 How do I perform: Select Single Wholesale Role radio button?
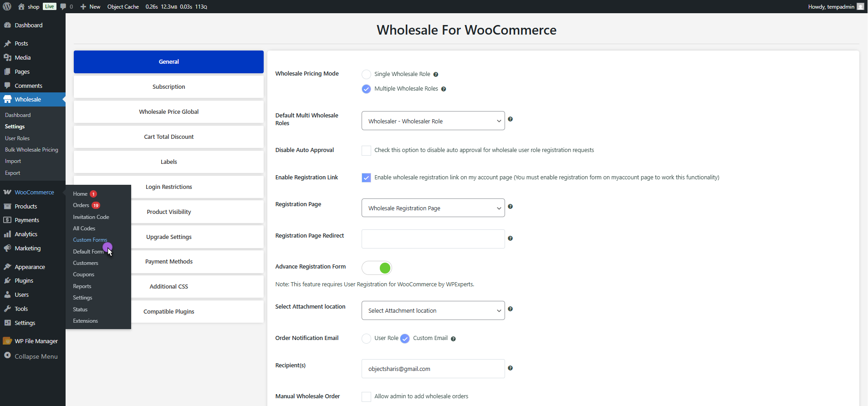(x=366, y=74)
